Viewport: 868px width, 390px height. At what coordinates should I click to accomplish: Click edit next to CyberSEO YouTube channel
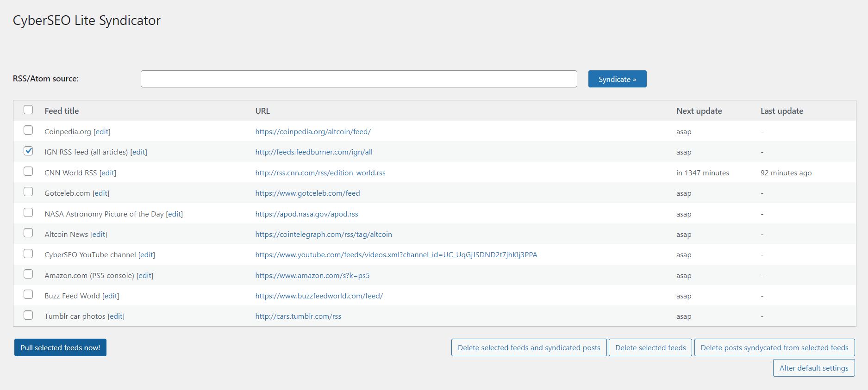pyautogui.click(x=147, y=254)
